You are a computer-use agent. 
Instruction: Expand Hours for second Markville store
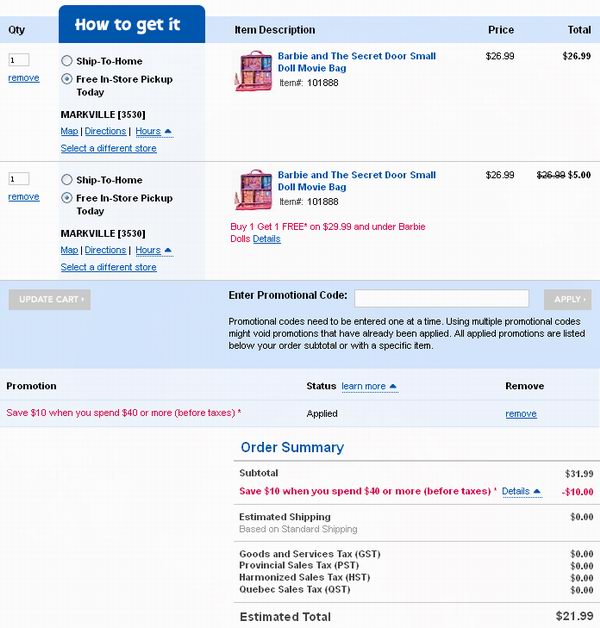coord(154,250)
